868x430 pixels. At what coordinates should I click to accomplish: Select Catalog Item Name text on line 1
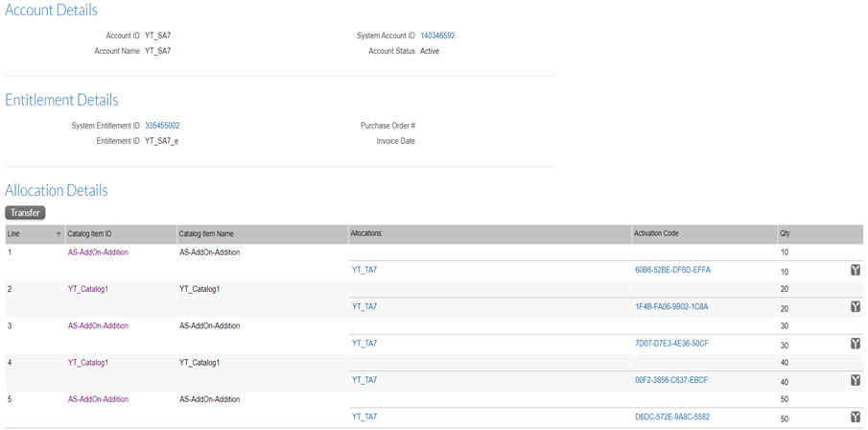click(210, 252)
